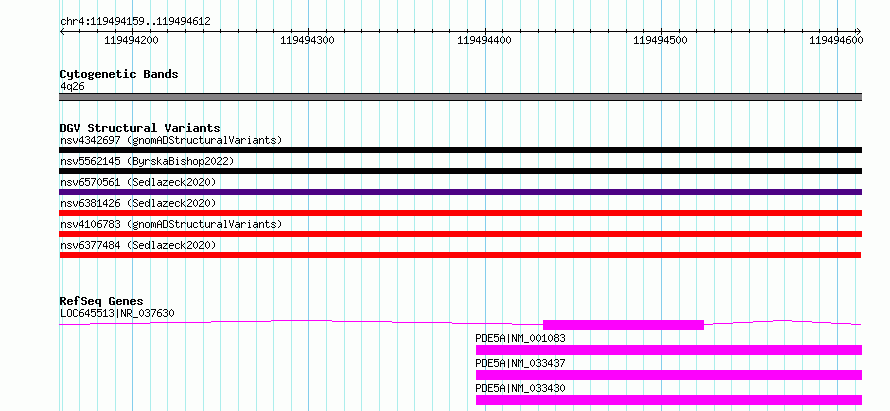Screen dimensions: 890x411
Task: Open variant label nsv6377484 (Sedlazeck2020)
Action: pos(138,245)
